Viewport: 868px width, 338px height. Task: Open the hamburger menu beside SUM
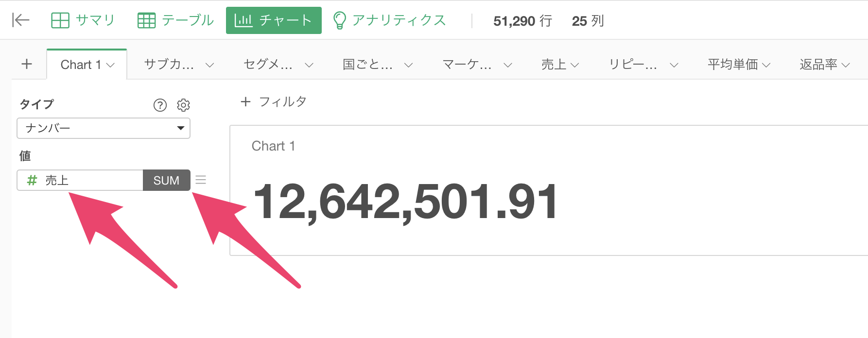coord(201,180)
